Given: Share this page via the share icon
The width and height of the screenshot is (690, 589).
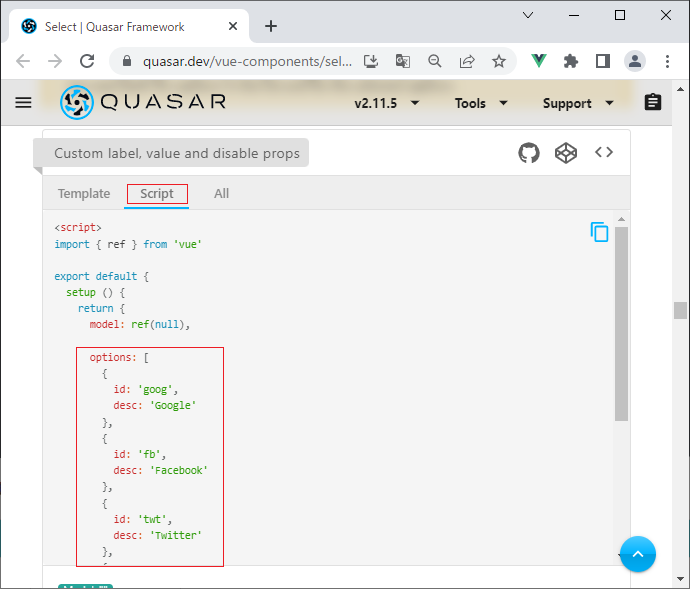Looking at the screenshot, I should (467, 61).
